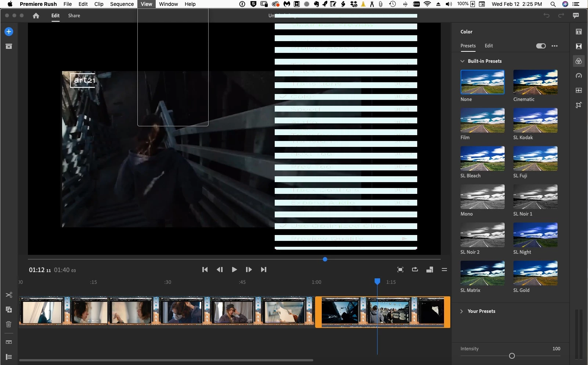The width and height of the screenshot is (588, 365).
Task: Toggle loop playback
Action: 415,270
